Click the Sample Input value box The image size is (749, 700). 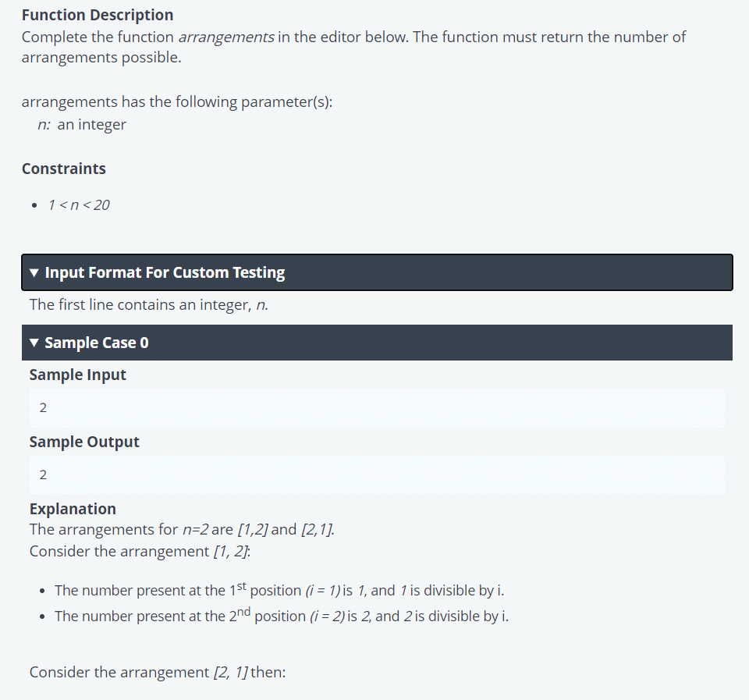(x=377, y=407)
